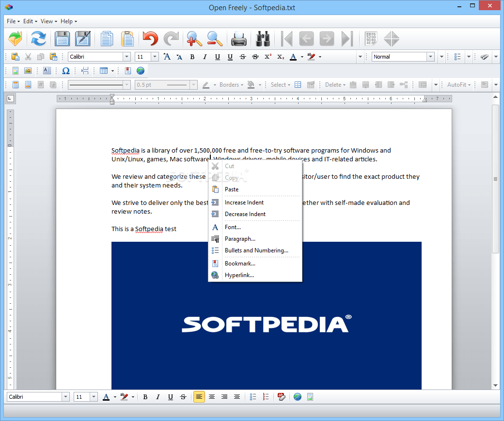Open the table Delete dropdown
Viewport: 504px width, 421px height.
[335, 85]
